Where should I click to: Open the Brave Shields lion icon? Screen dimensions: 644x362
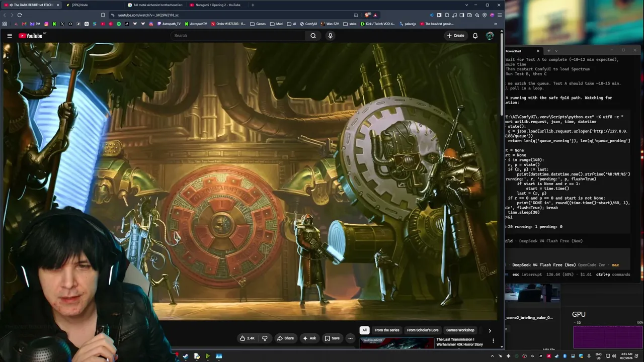click(x=367, y=15)
